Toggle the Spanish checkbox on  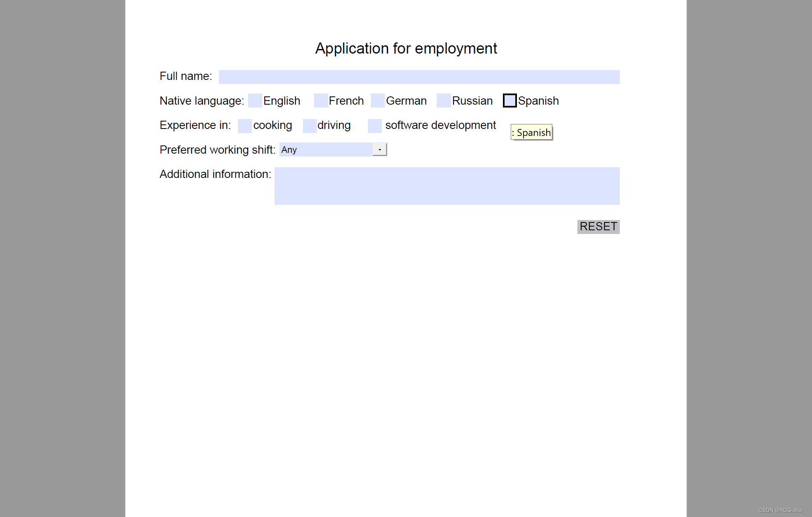click(x=507, y=101)
